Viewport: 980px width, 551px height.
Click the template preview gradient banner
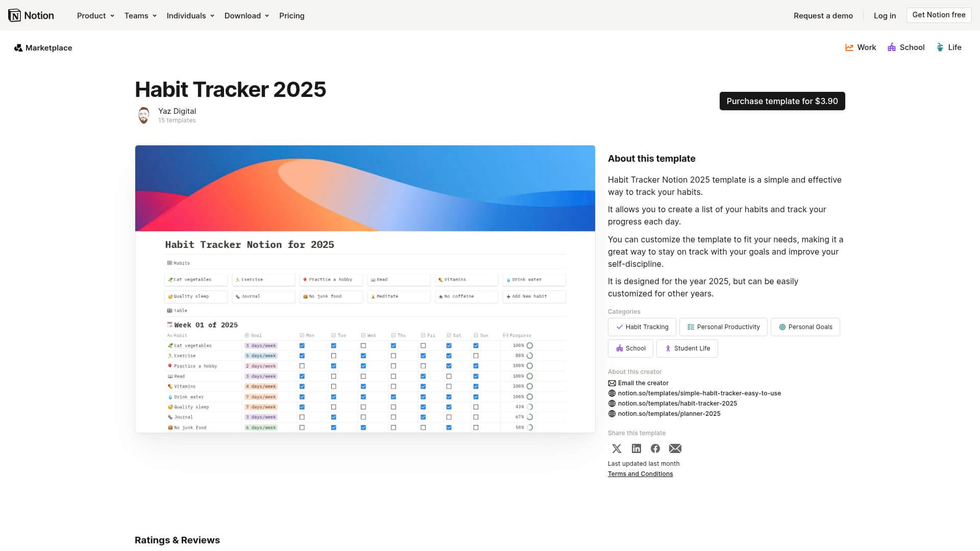click(x=365, y=188)
